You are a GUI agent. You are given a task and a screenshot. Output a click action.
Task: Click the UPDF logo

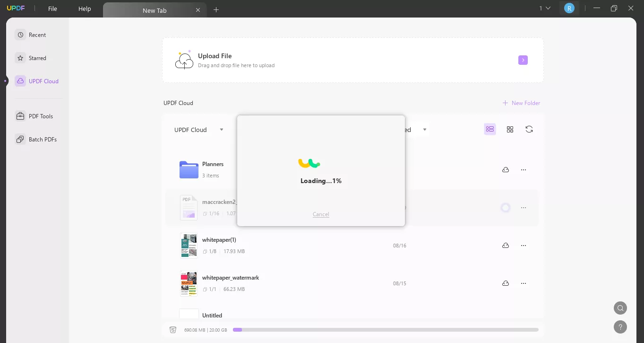coord(15,9)
